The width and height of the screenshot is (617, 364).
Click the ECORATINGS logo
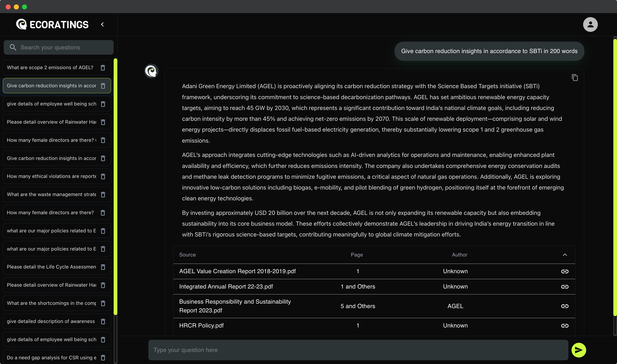coord(52,24)
